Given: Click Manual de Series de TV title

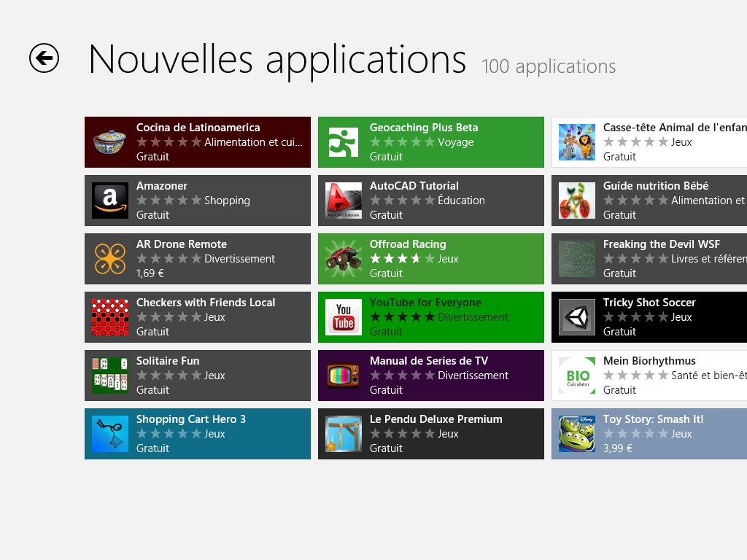Looking at the screenshot, I should pyautogui.click(x=429, y=361).
